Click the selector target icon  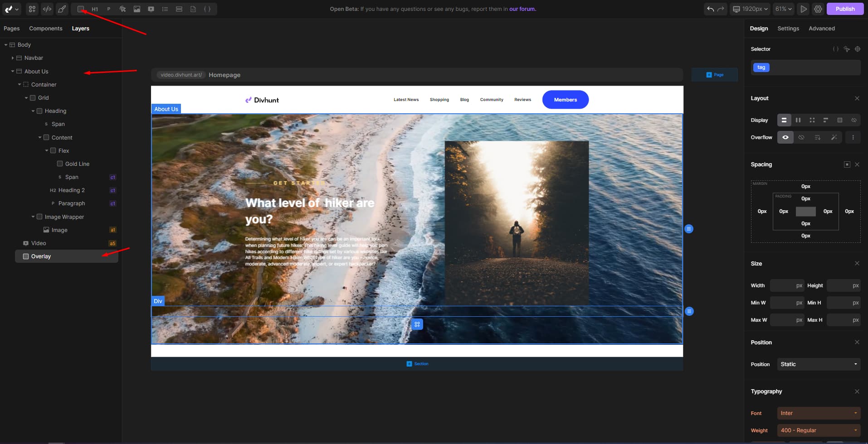(x=857, y=49)
